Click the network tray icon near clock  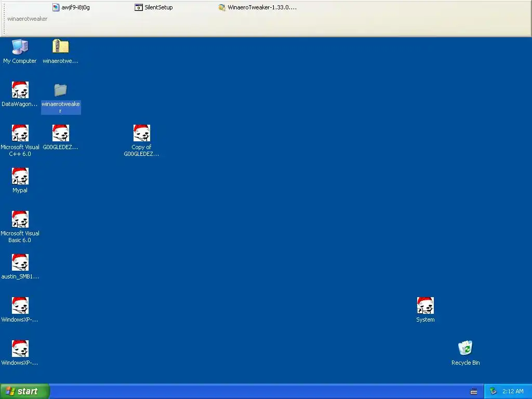[494, 392]
